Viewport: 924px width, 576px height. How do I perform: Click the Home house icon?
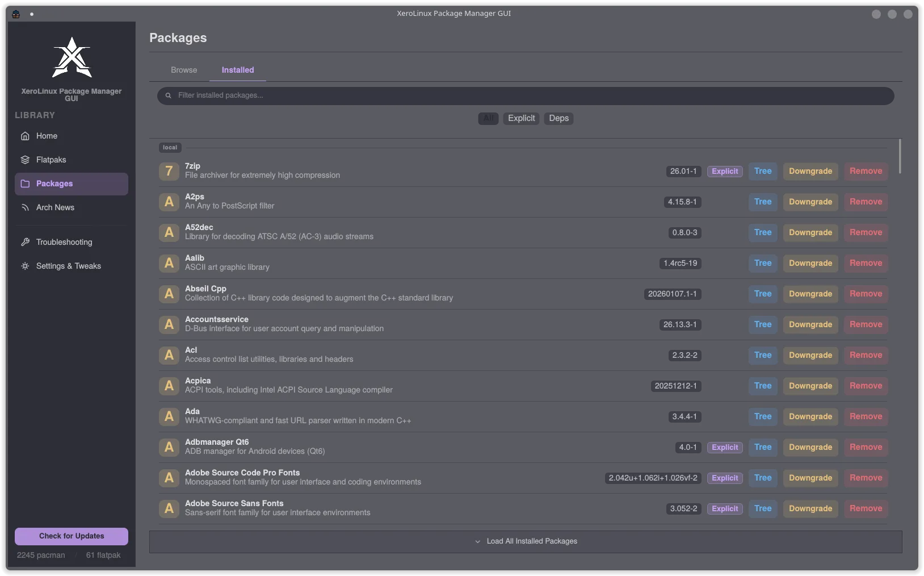pyautogui.click(x=25, y=136)
